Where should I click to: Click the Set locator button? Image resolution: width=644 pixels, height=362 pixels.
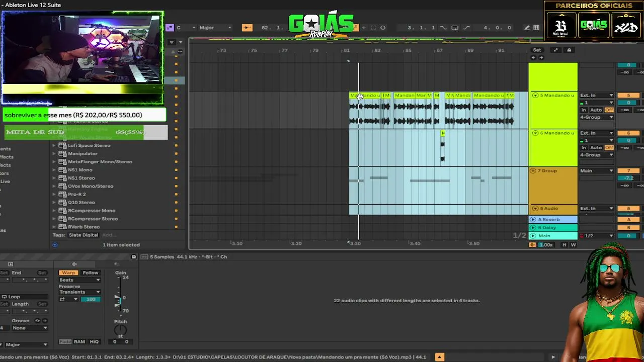[537, 50]
